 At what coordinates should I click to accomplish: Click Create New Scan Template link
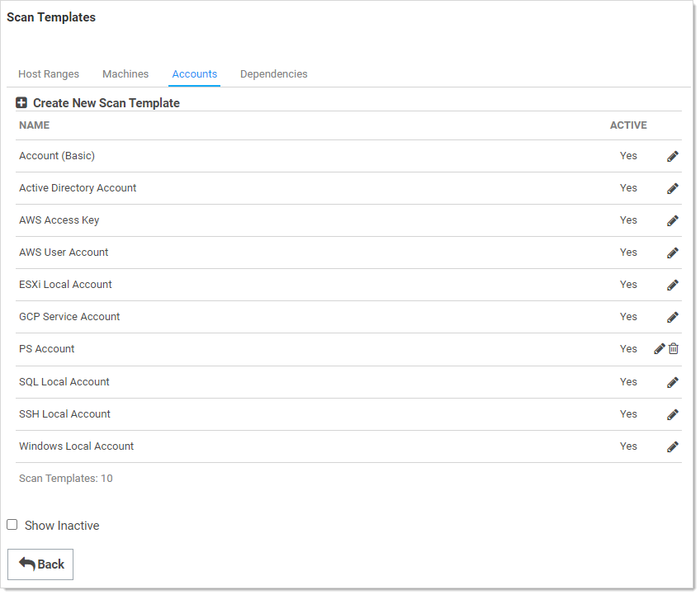point(106,103)
